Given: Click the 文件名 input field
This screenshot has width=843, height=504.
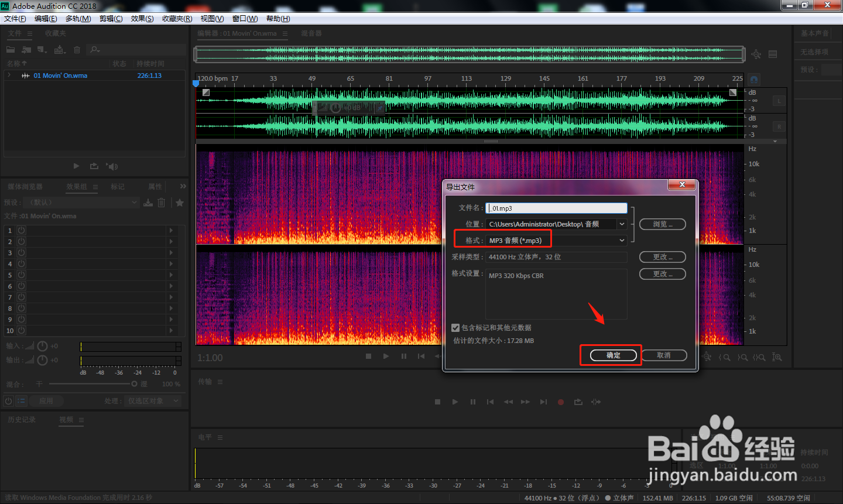Looking at the screenshot, I should coord(556,208).
